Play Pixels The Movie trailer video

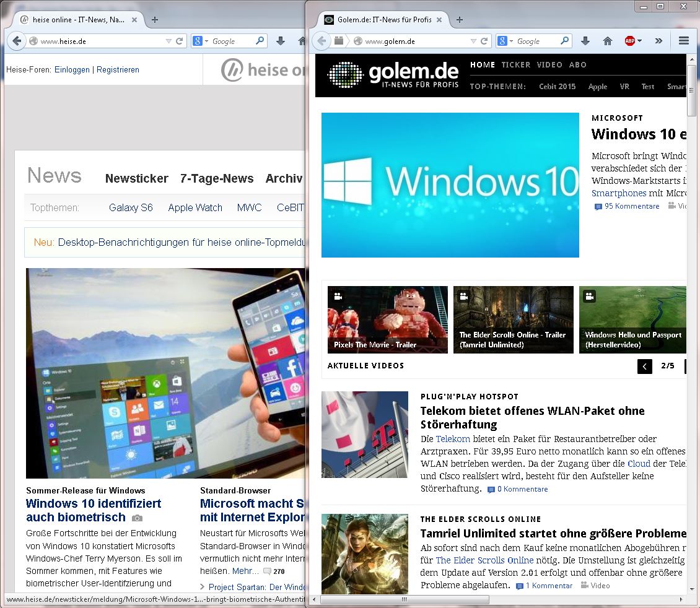coord(388,319)
